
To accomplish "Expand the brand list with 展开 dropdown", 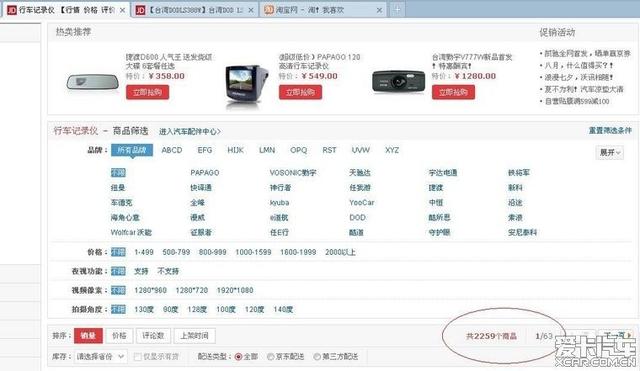I will pyautogui.click(x=610, y=153).
